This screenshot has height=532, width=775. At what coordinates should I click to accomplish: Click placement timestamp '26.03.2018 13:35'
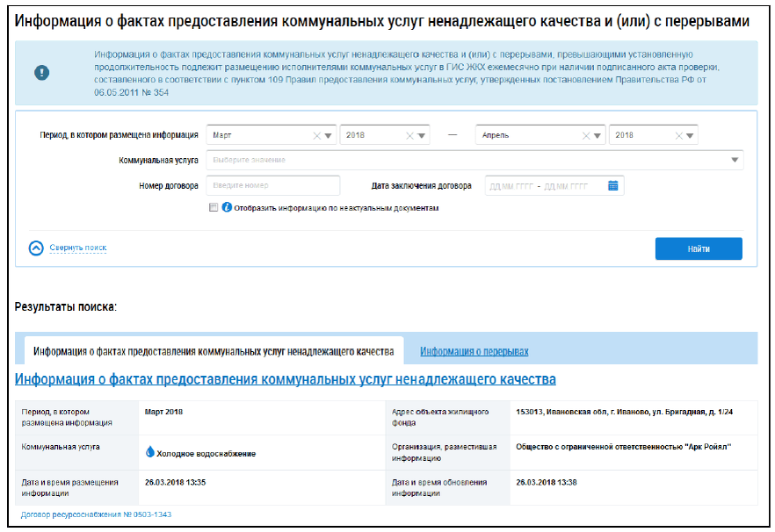[x=175, y=482]
